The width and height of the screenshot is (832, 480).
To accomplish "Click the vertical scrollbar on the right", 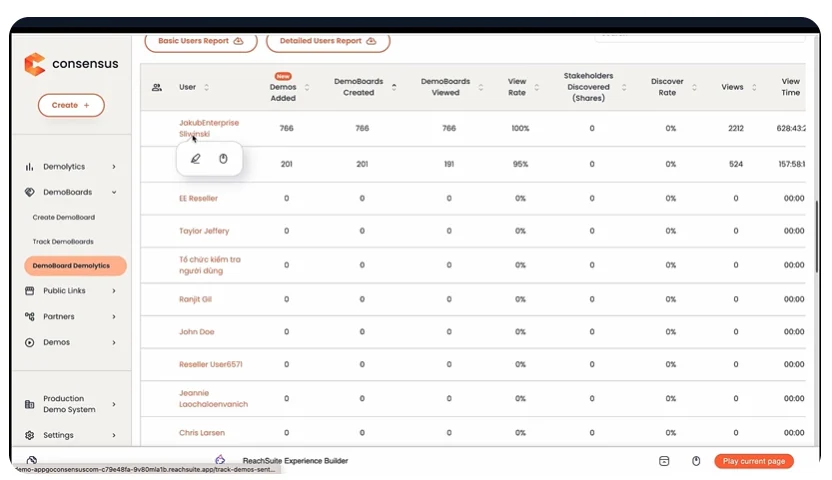I will [x=817, y=237].
